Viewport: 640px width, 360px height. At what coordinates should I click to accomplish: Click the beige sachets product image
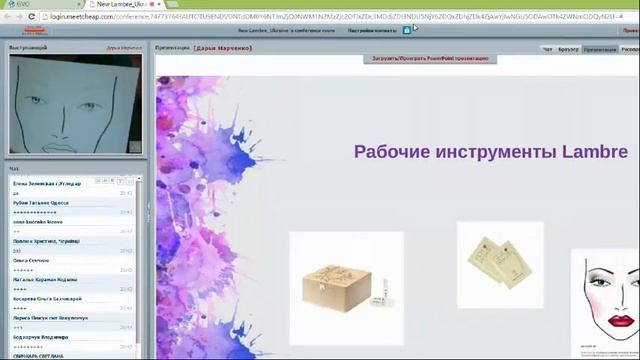[500, 265]
